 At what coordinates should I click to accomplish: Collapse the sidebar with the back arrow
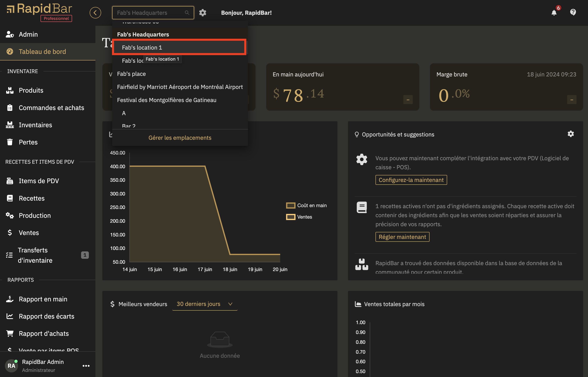[95, 13]
